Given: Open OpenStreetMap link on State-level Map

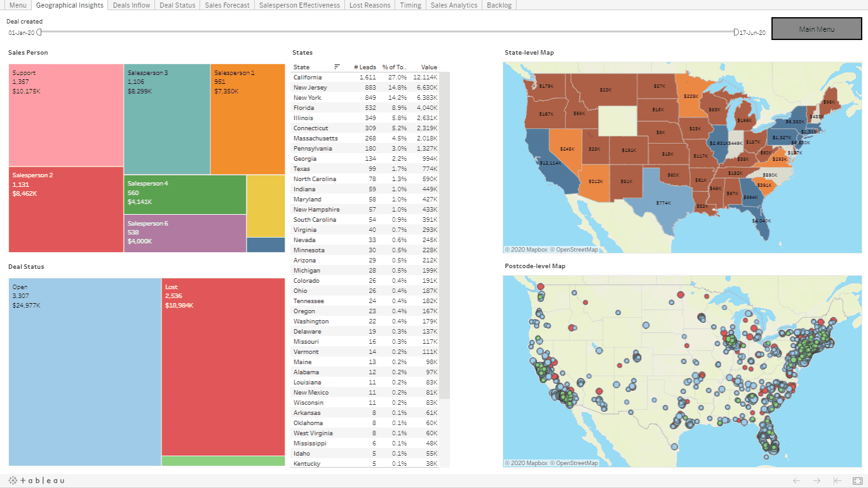Looking at the screenshot, I should (x=574, y=250).
